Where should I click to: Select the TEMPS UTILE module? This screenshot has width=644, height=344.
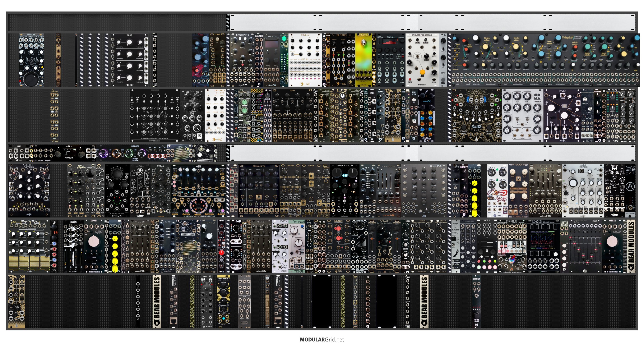coord(272,60)
